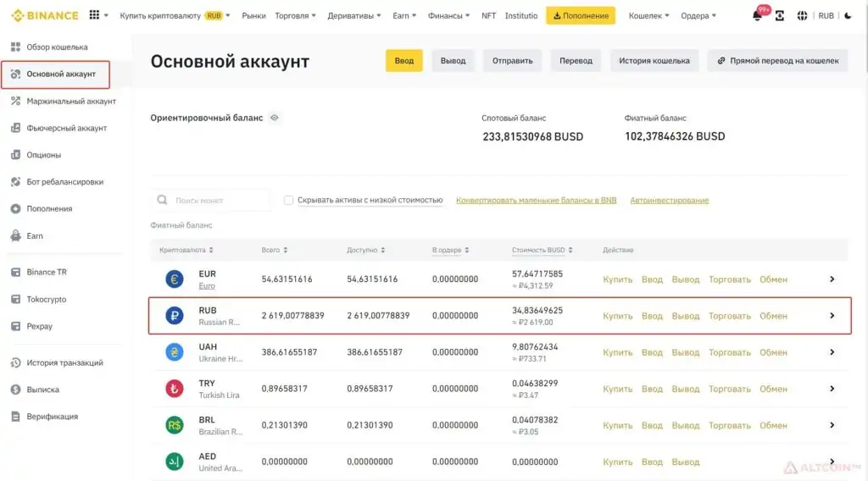The image size is (868, 481).
Task: Click Earn sidebar icon
Action: click(x=15, y=235)
